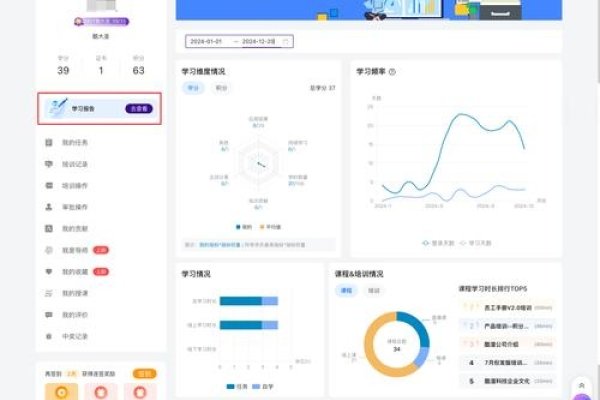Image resolution: width=600 pixels, height=400 pixels.
Task: Click the last pink reward icon
Action: pyautogui.click(x=140, y=392)
